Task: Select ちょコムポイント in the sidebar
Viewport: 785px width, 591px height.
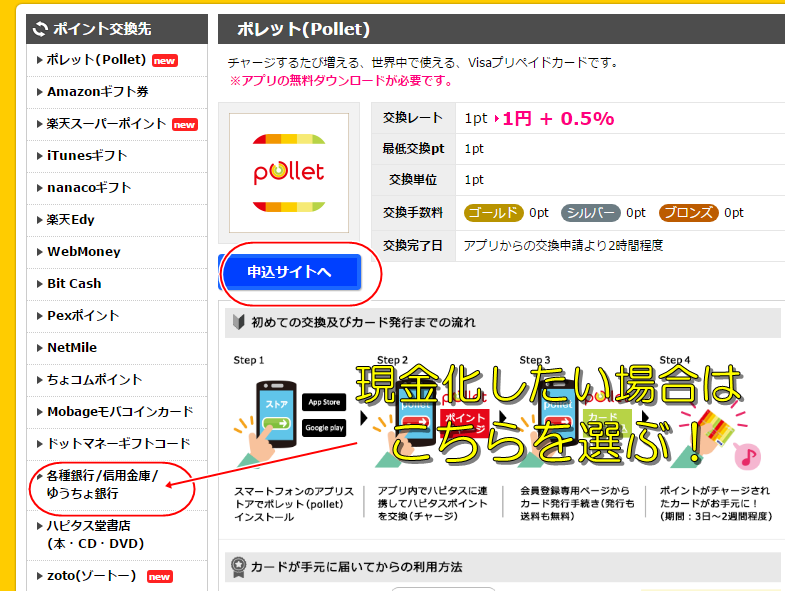Action: pos(95,380)
